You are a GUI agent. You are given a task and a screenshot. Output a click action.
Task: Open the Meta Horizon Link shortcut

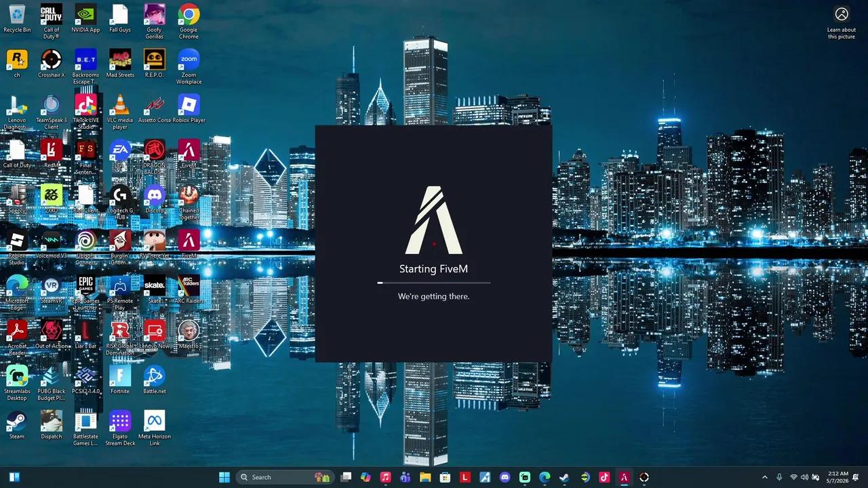(x=154, y=428)
